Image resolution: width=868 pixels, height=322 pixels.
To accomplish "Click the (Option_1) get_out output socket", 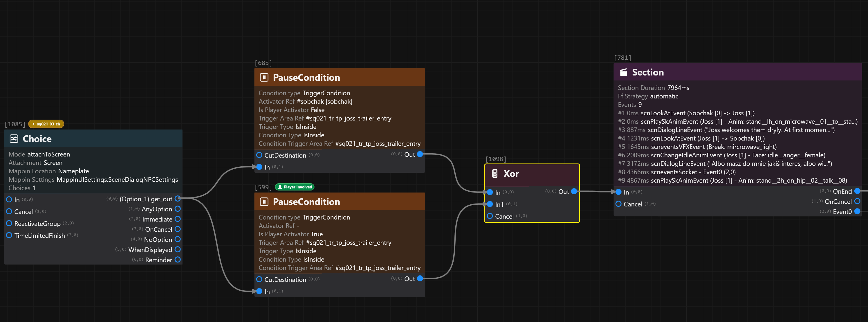I will pos(178,199).
